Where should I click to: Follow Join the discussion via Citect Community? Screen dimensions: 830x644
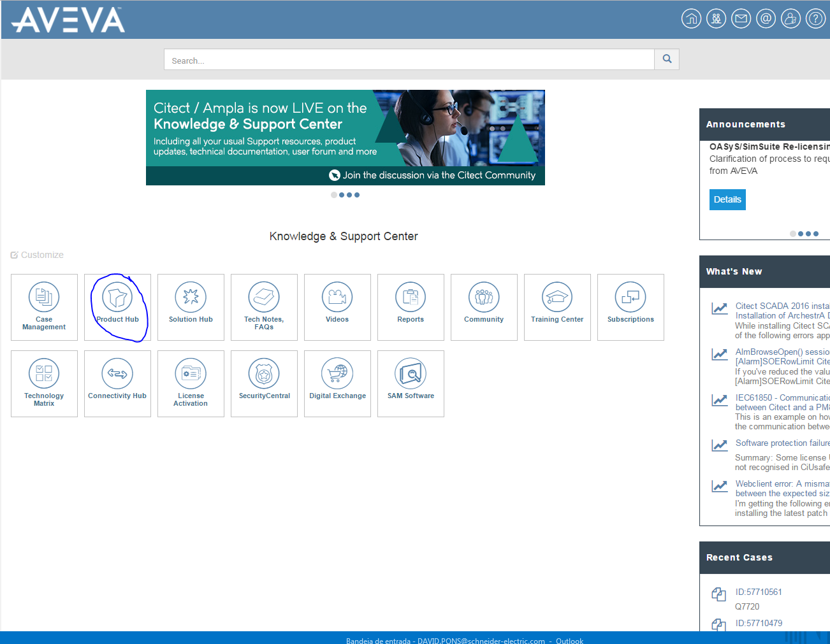(432, 175)
